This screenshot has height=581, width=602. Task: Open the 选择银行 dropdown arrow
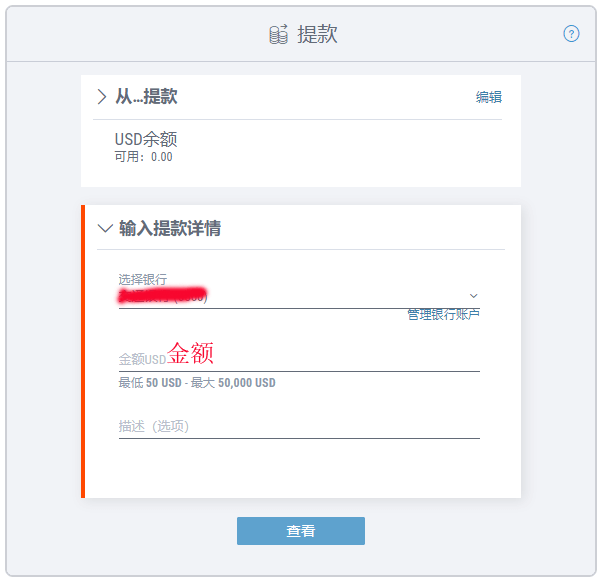tap(474, 296)
